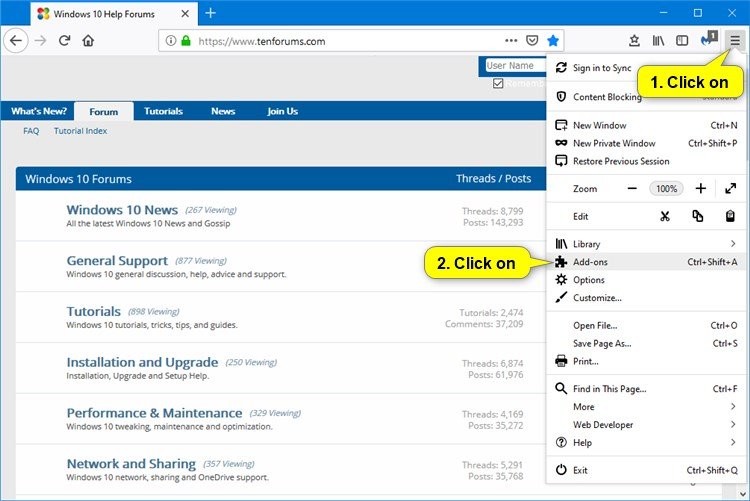Open site information icon in address bar
Screen dimensions: 750x501
click(x=171, y=41)
